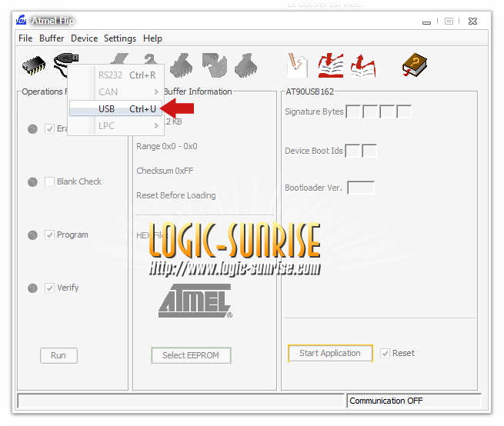Close the Atmel Flip window
This screenshot has height=426, width=504.
(x=472, y=22)
